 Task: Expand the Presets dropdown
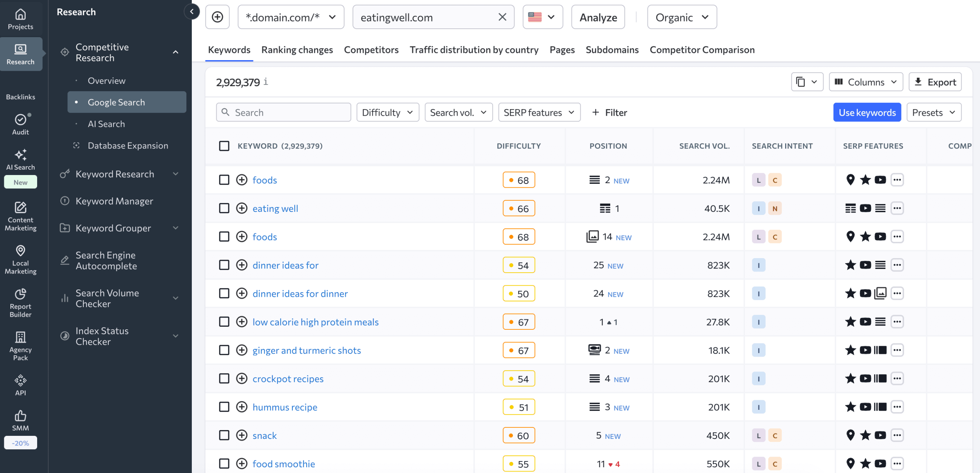click(934, 112)
